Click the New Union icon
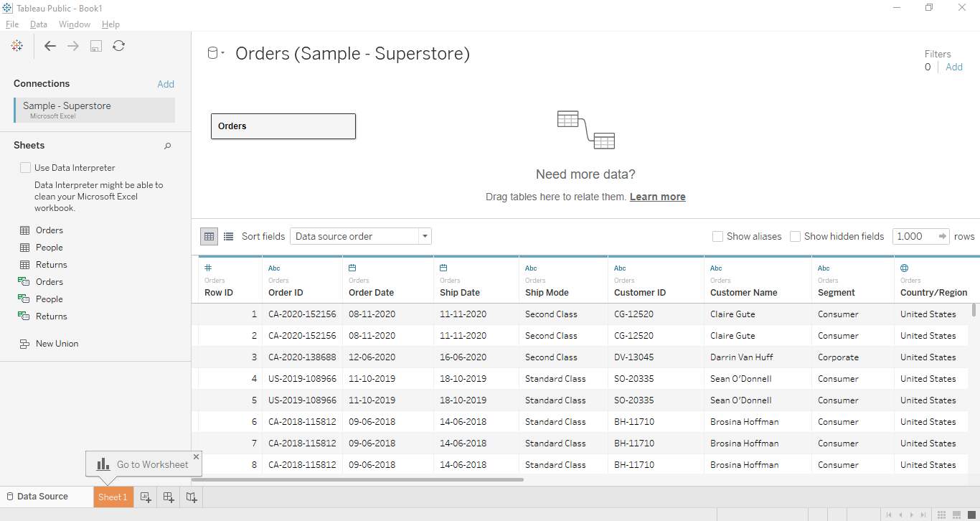980x521 pixels. tap(24, 344)
